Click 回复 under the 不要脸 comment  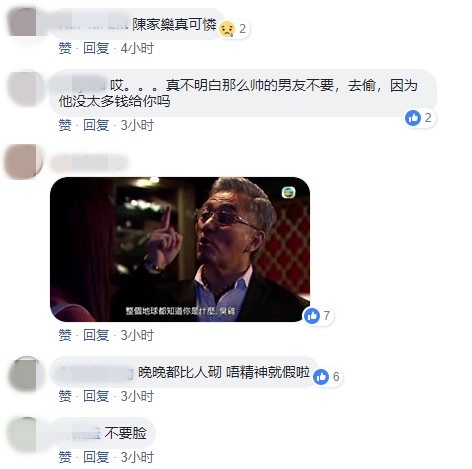pos(96,457)
